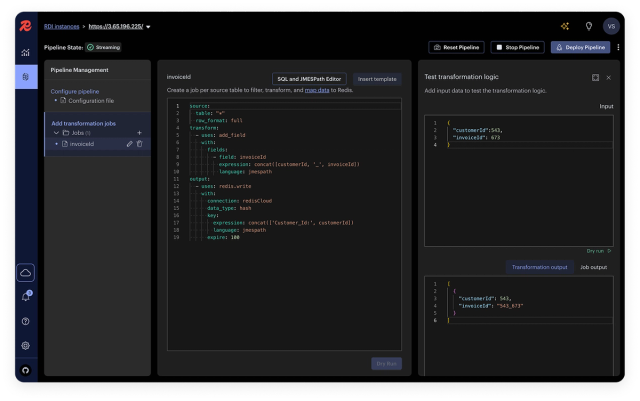Delete the invoiceId job with trash icon
Image resolution: width=640 pixels, height=401 pixels.
pyautogui.click(x=140, y=144)
